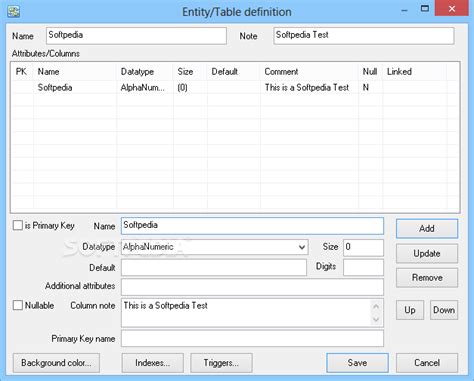The image size is (474, 381).
Task: Open the Indexes dialog
Action: click(153, 363)
